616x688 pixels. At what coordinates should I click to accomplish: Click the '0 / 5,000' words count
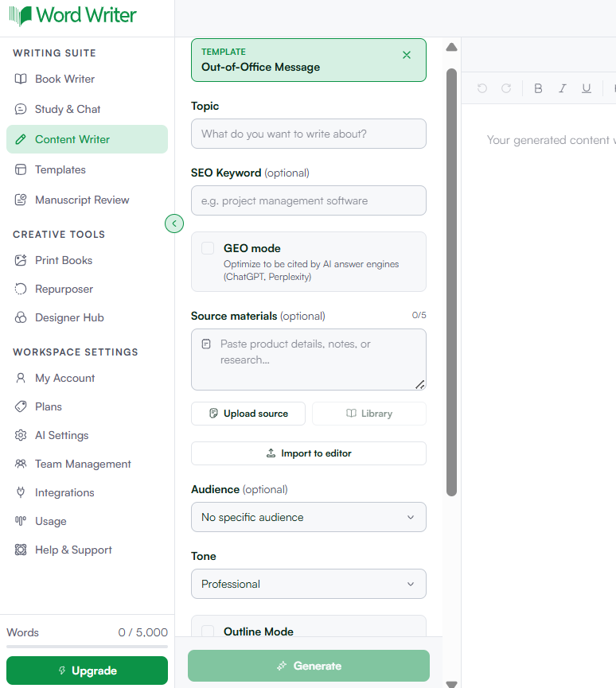(x=142, y=632)
